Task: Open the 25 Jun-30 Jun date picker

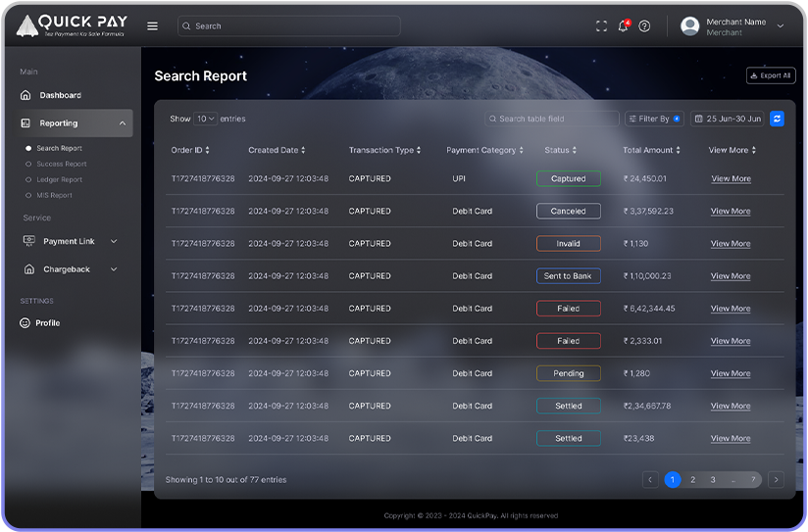Action: click(x=727, y=119)
